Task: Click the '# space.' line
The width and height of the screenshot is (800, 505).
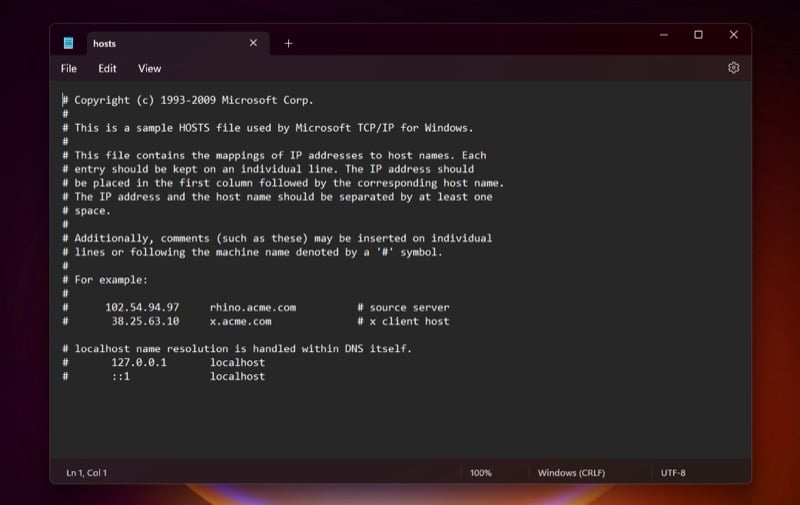Action: (86, 211)
